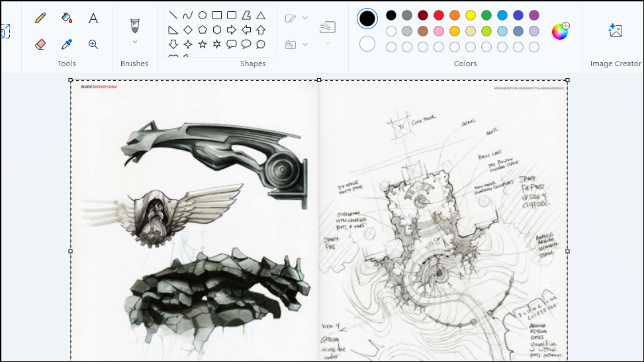Choose the brown palette swatch
This screenshot has width=644, height=362.
(423, 31)
